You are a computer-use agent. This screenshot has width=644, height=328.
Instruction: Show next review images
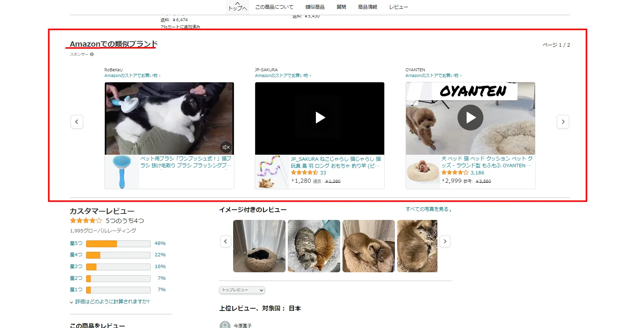445,241
